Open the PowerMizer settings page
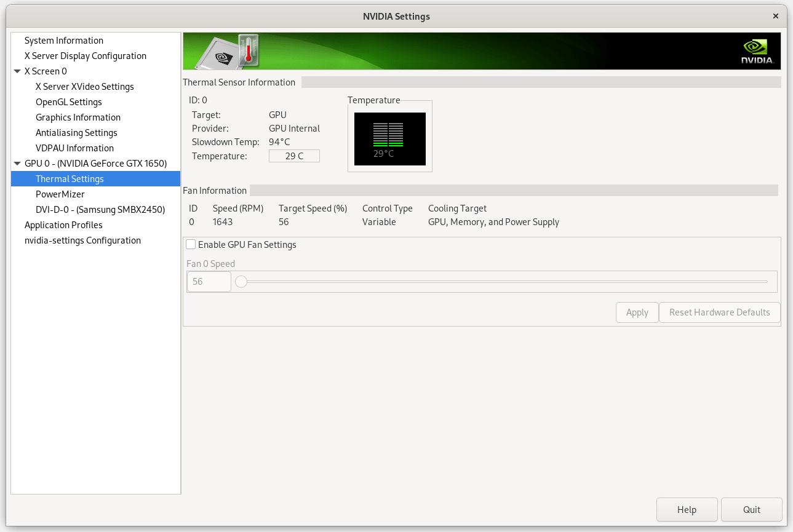The height and width of the screenshot is (532, 793). 60,194
